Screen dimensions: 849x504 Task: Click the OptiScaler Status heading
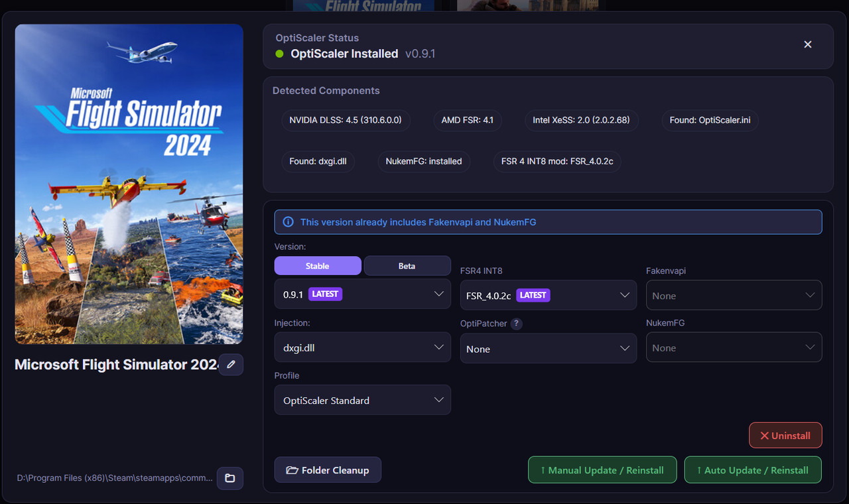tap(317, 38)
